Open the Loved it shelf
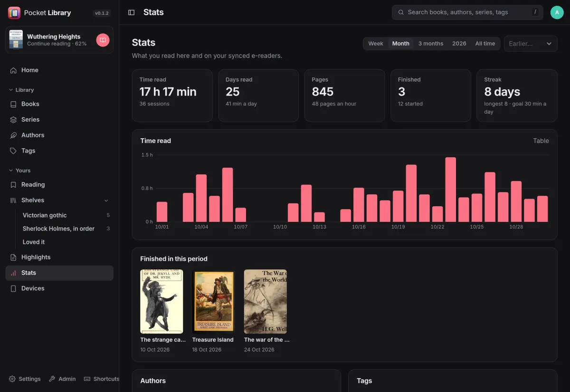Viewport: 570px width, 392px height. 66,242
